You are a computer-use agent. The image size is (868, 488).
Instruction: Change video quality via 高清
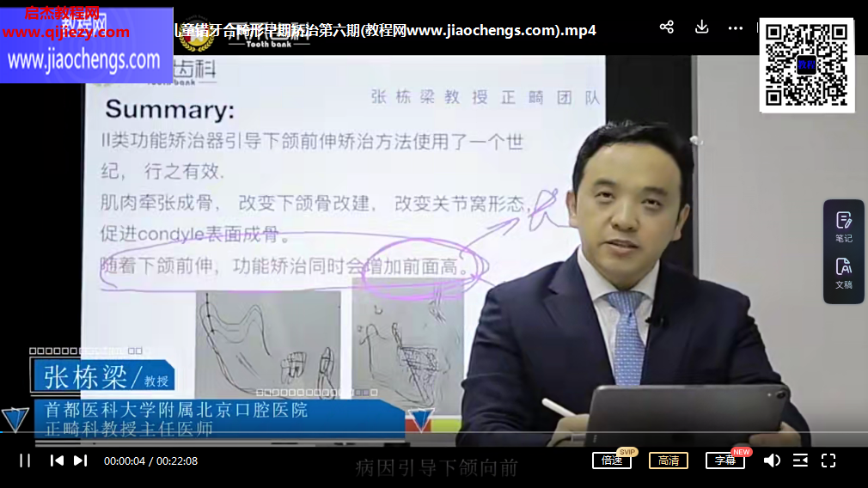(668, 461)
